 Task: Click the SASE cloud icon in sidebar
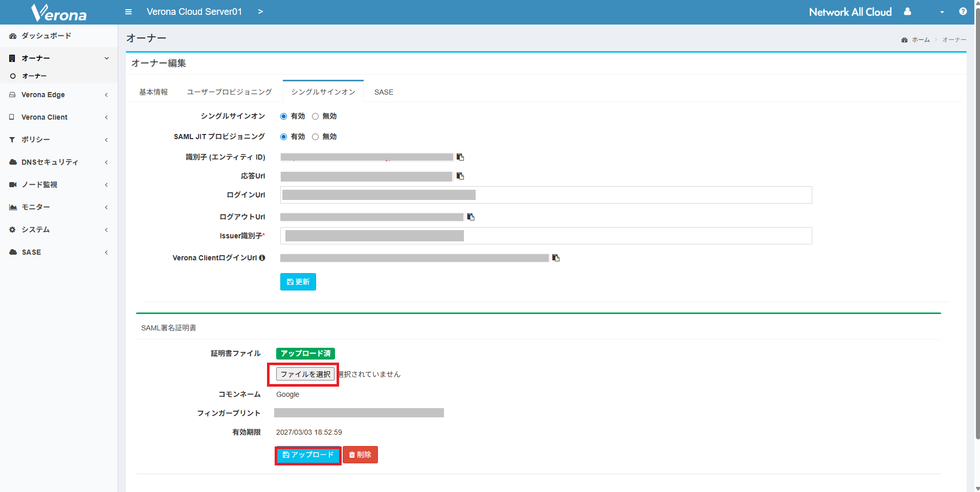coord(13,252)
